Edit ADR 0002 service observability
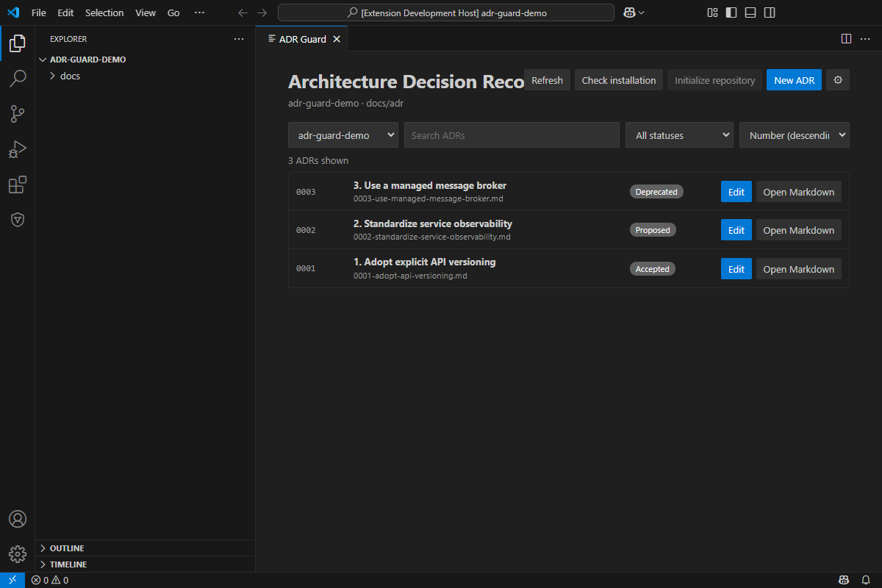 click(736, 230)
